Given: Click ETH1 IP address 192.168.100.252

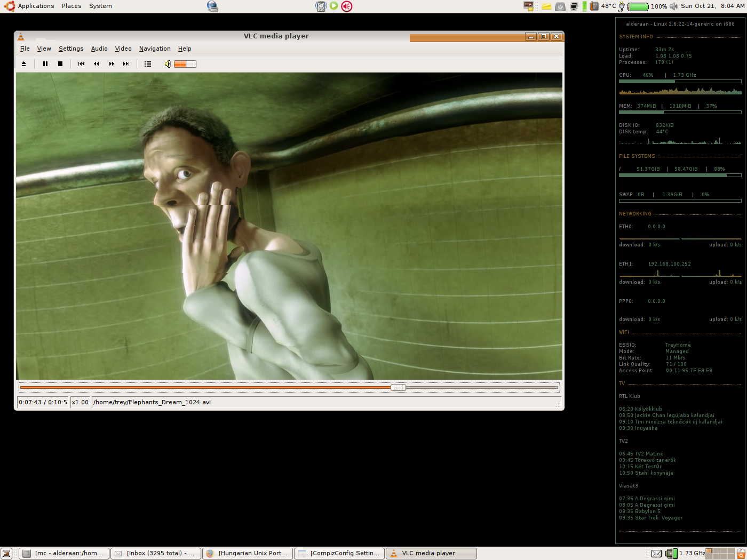Looking at the screenshot, I should click(669, 264).
